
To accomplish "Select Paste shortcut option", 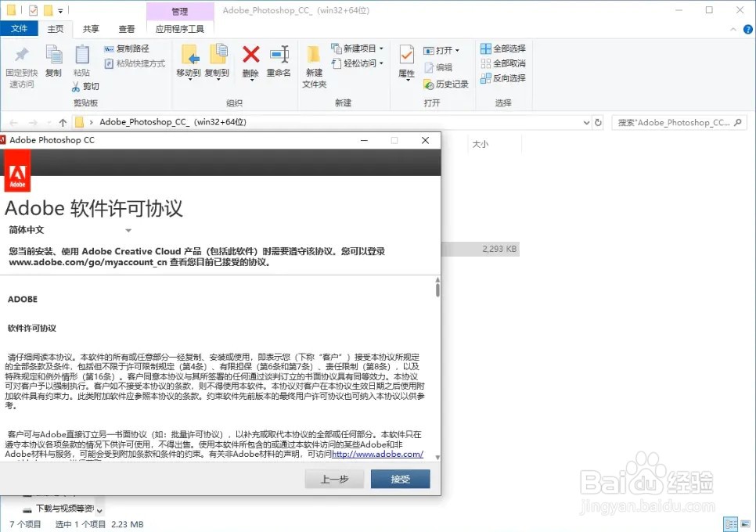I will (x=135, y=63).
